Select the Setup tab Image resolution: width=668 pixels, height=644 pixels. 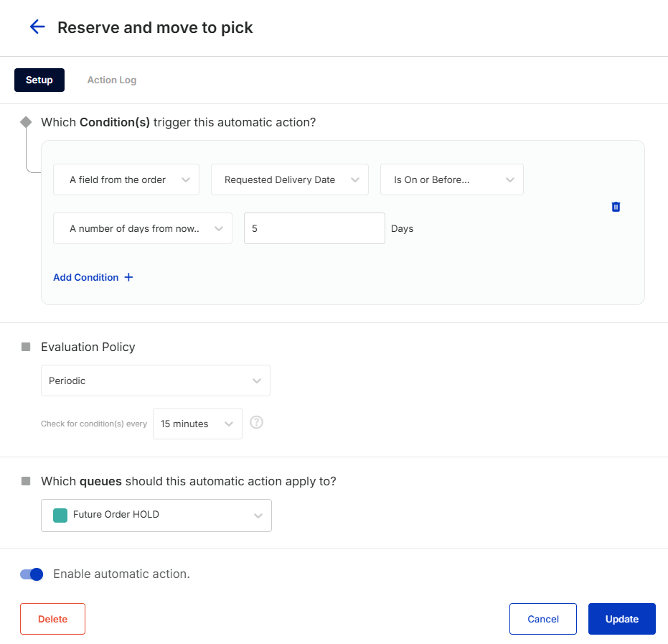pyautogui.click(x=39, y=80)
